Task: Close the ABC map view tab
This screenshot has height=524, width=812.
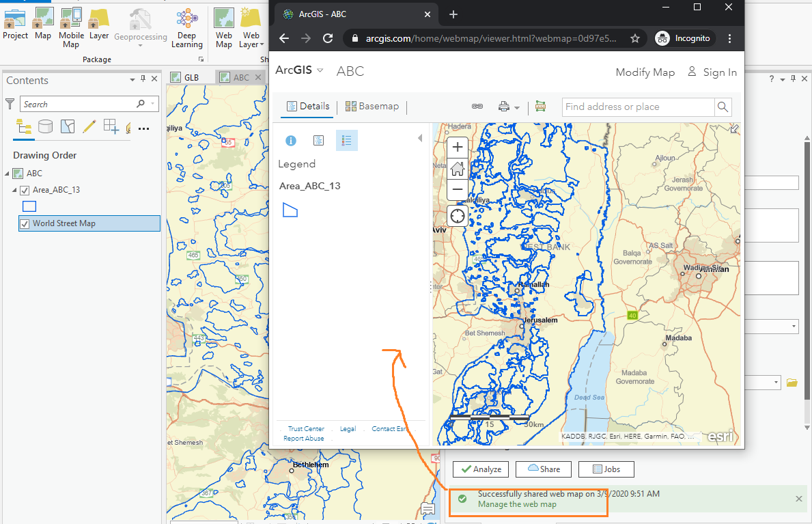Action: click(258, 77)
